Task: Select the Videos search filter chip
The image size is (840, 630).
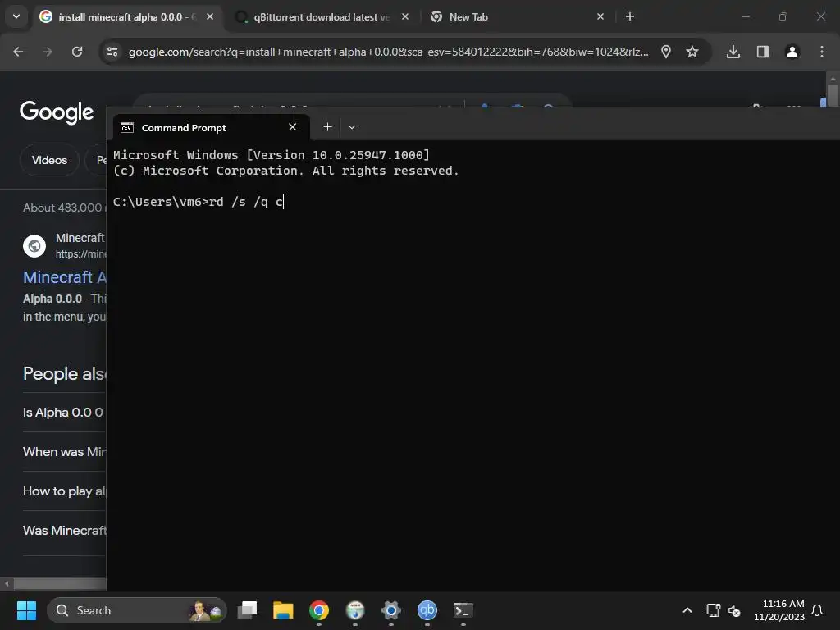Action: click(x=49, y=160)
